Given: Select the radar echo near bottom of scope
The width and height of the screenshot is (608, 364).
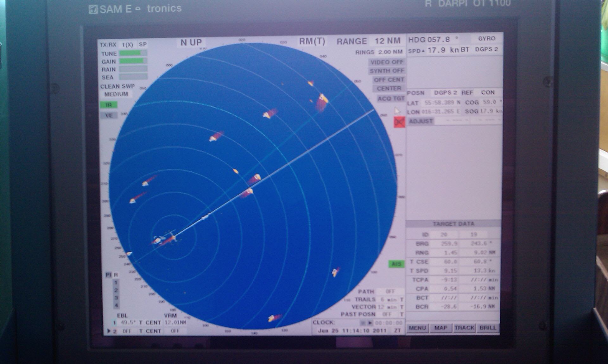Looking at the screenshot, I should [274, 318].
